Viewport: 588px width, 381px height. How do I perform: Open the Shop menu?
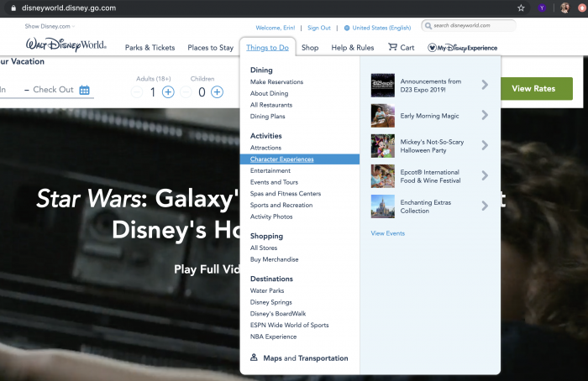pyautogui.click(x=310, y=48)
